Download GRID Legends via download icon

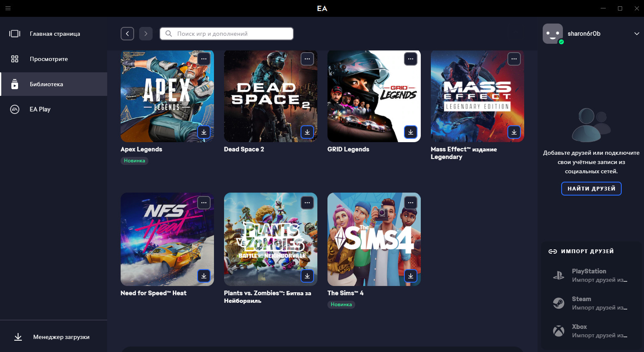(x=411, y=132)
